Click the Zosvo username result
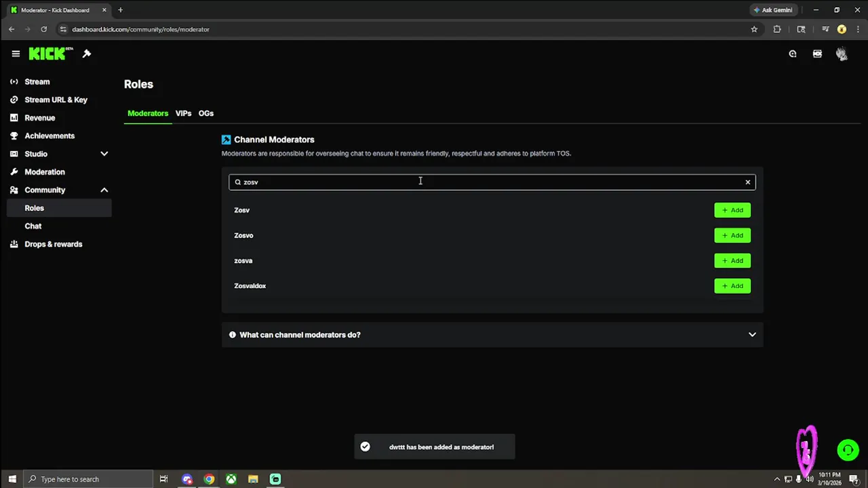Viewport: 868px width, 488px height. coord(243,235)
